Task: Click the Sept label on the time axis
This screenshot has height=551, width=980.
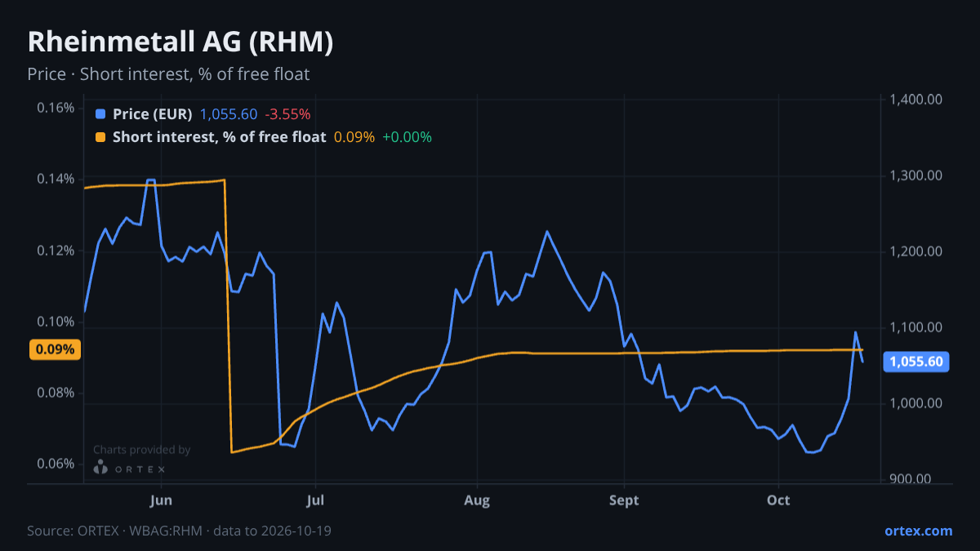Action: [624, 500]
